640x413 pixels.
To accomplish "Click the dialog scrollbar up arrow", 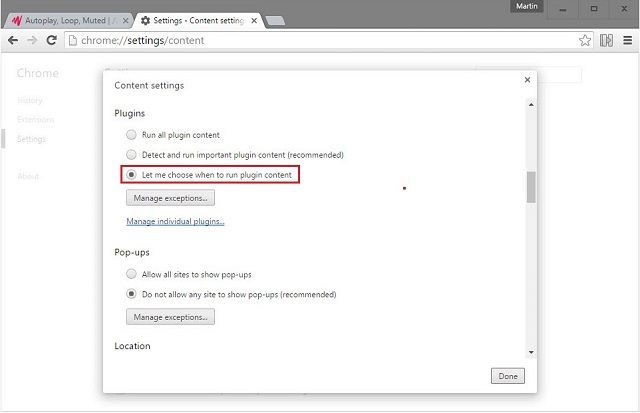I will pyautogui.click(x=531, y=105).
